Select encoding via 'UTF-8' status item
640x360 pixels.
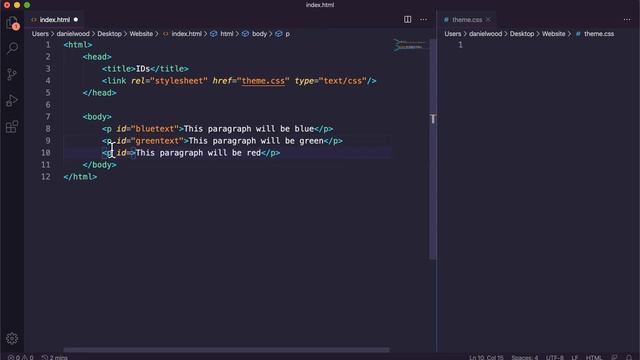555,358
